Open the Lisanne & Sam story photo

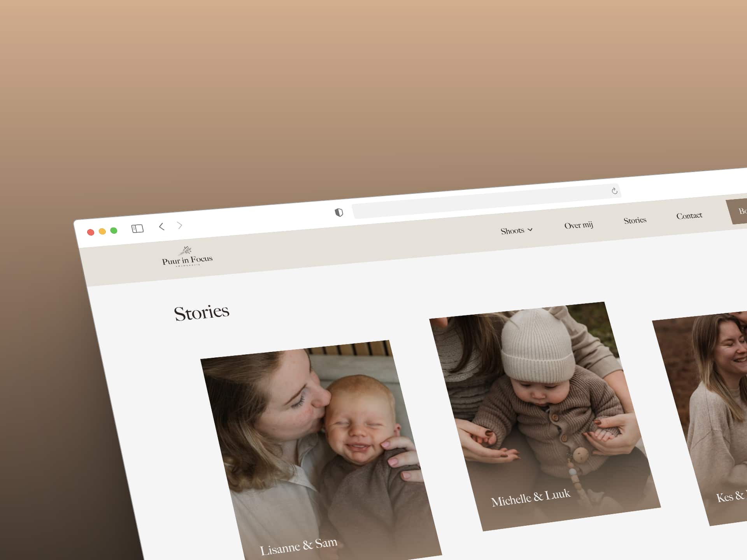coord(321,451)
